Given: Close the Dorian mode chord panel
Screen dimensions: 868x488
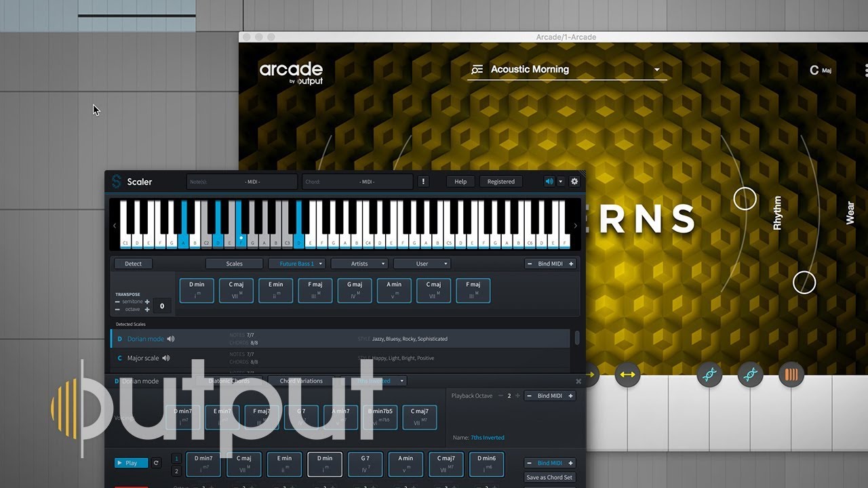Looking at the screenshot, I should coord(578,381).
